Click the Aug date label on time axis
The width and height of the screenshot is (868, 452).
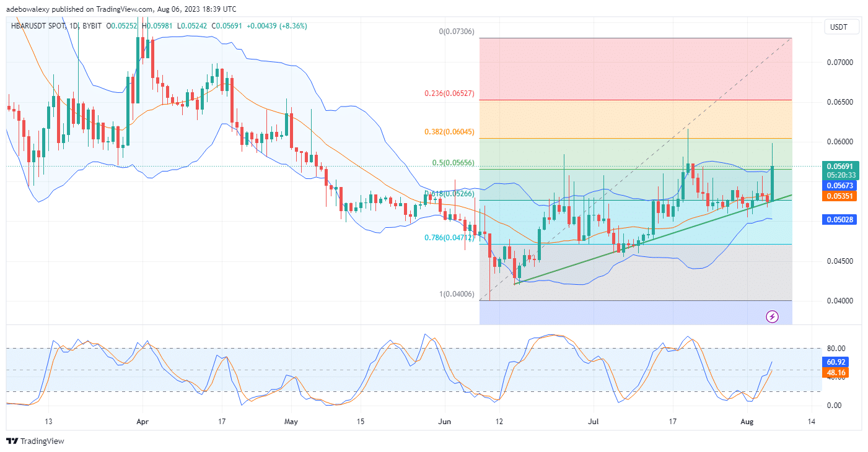[x=747, y=422]
